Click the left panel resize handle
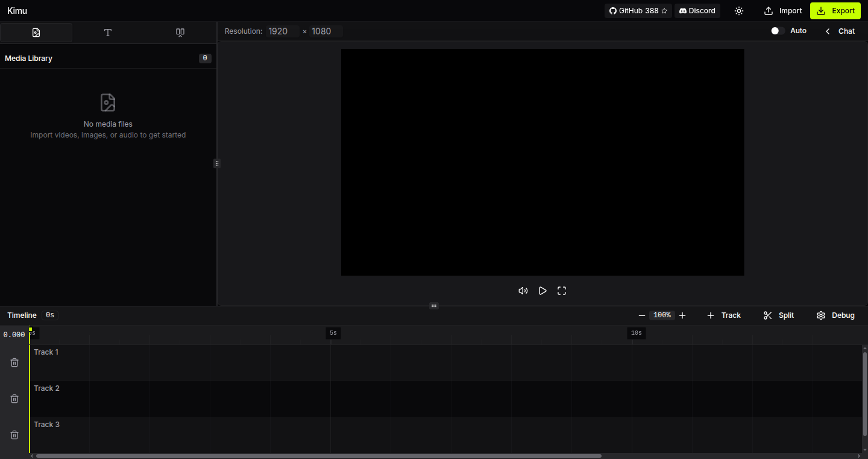This screenshot has width=868, height=459. (x=217, y=163)
